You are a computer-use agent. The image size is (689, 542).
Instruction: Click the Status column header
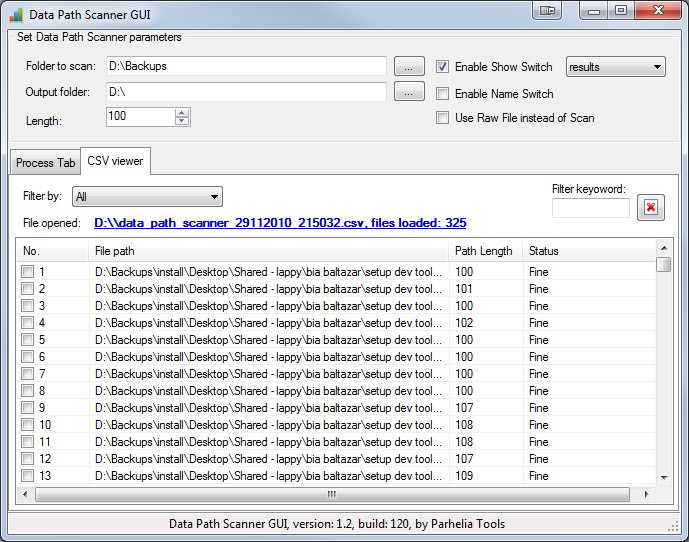[x=544, y=251]
